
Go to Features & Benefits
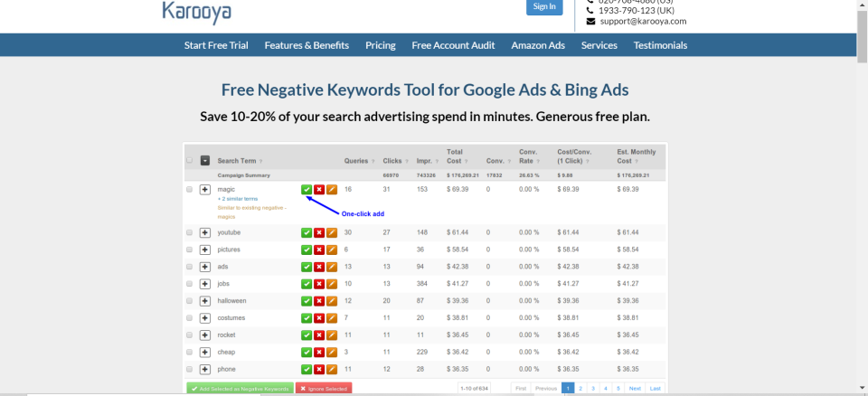coord(307,45)
